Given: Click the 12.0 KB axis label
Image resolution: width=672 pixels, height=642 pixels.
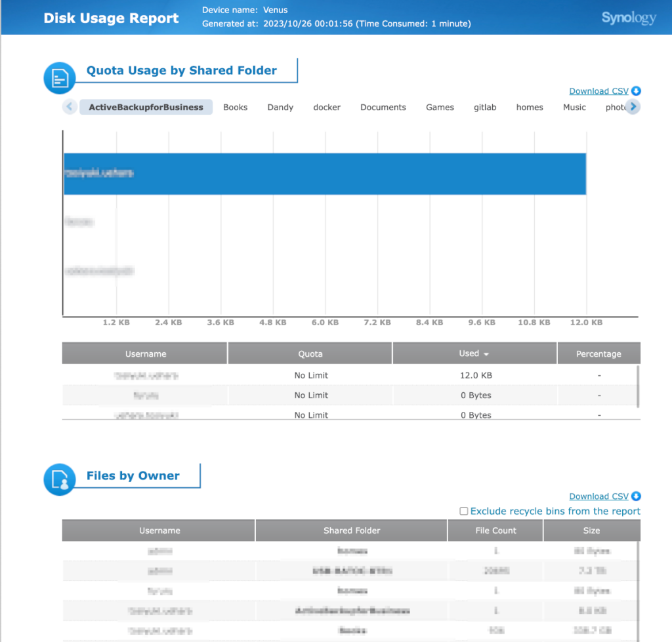Looking at the screenshot, I should (586, 323).
